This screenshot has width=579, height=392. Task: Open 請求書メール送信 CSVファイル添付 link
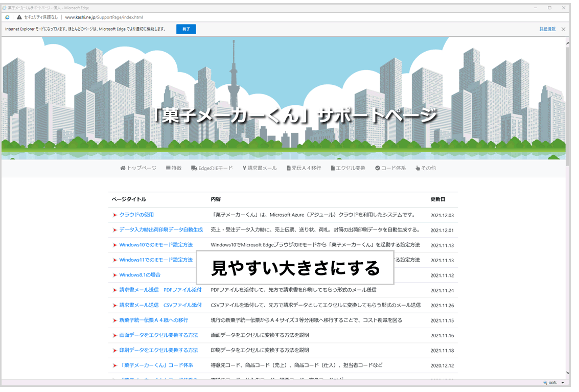click(160, 305)
